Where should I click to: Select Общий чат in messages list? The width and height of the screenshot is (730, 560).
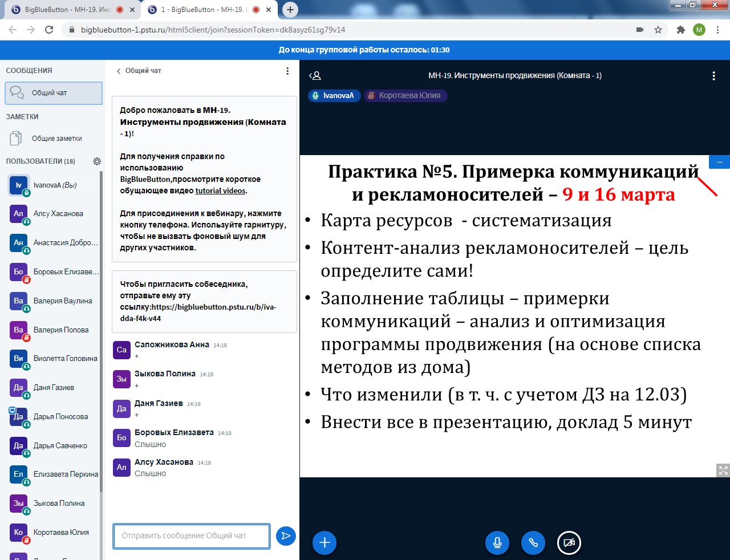[x=54, y=93]
